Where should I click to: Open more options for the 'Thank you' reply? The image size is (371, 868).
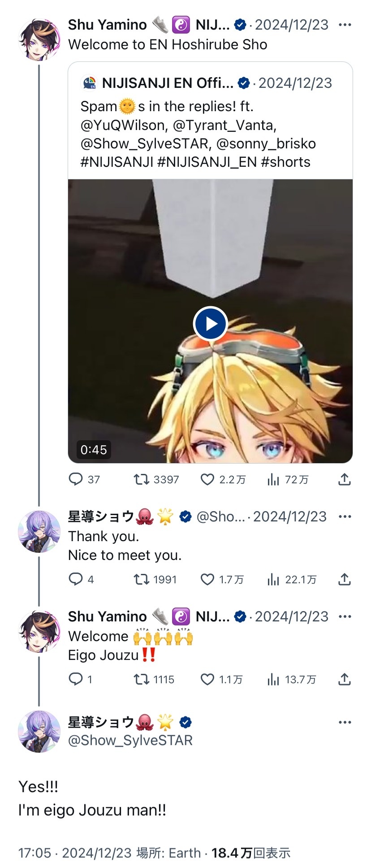pyautogui.click(x=345, y=516)
